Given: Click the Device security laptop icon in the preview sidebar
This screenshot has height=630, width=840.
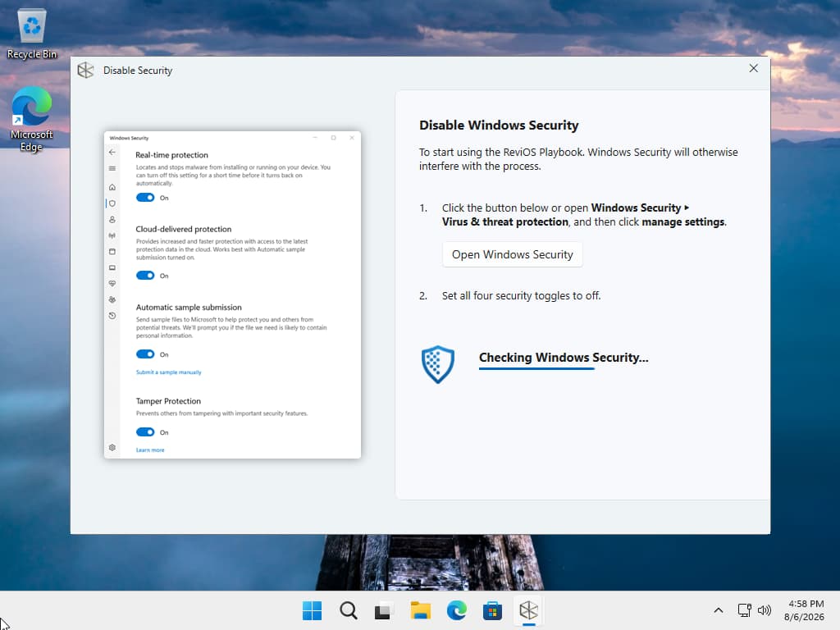Looking at the screenshot, I should tap(112, 267).
